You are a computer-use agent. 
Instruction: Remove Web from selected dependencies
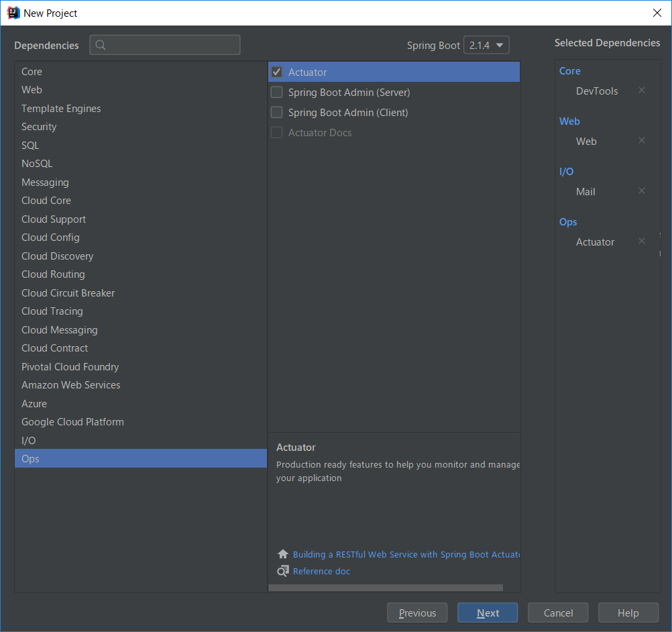(642, 141)
